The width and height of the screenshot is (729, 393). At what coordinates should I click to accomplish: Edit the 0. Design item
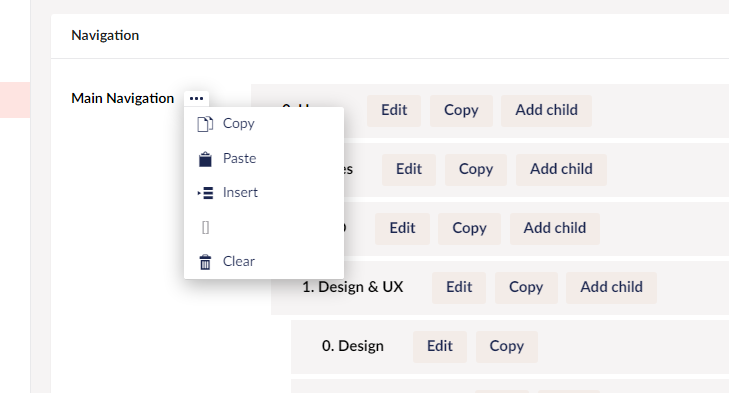pyautogui.click(x=440, y=347)
